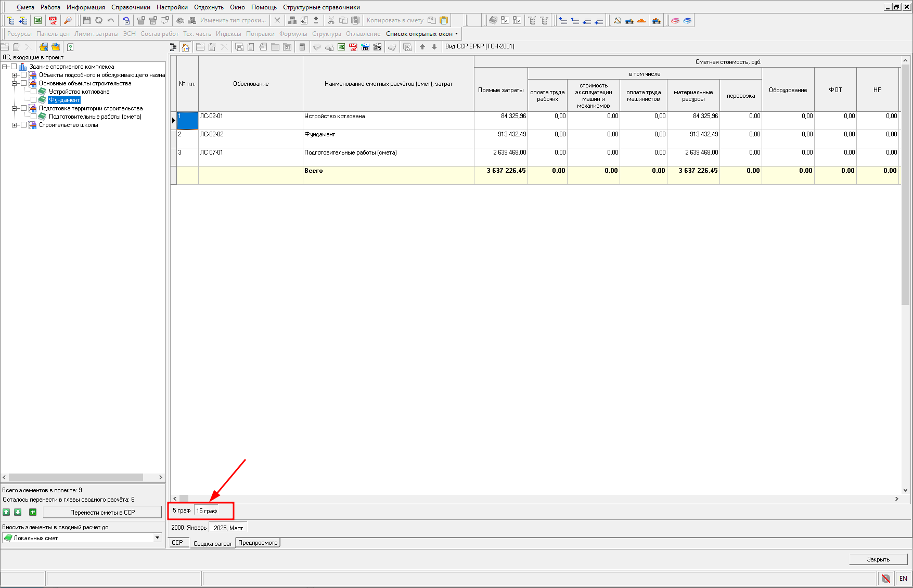Click the pink books icon in toolbar
This screenshot has width=913, height=588.
675,21
